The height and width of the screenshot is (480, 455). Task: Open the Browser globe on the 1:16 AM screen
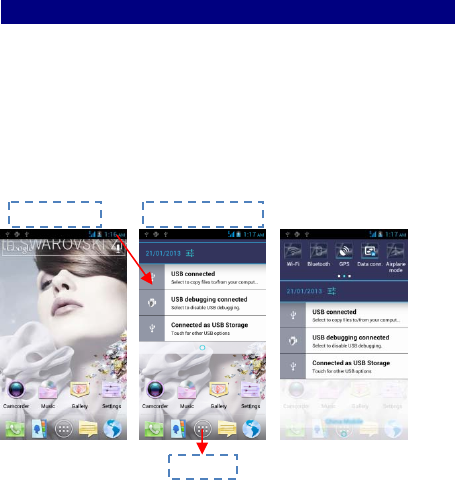tap(112, 429)
